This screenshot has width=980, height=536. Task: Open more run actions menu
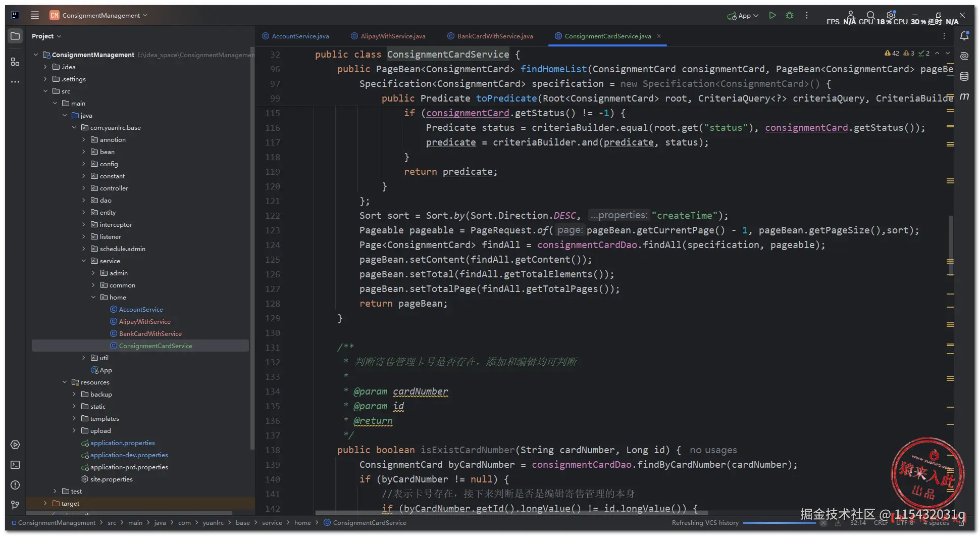click(x=807, y=15)
